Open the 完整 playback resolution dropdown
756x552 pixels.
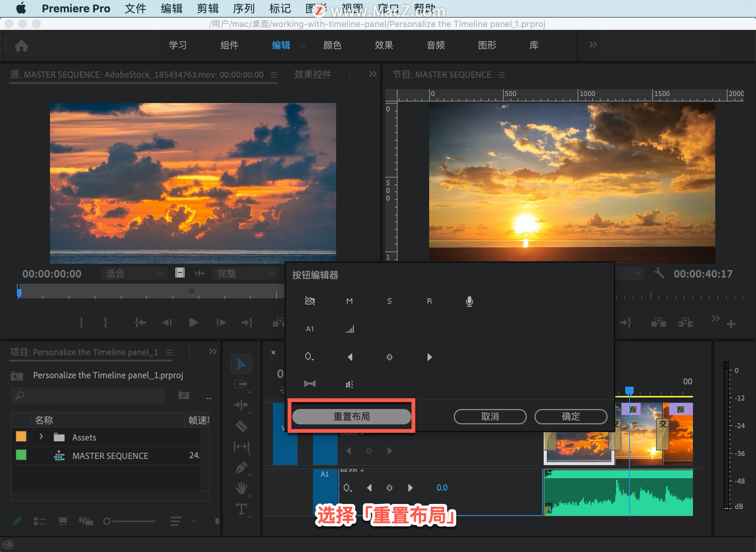coord(245,274)
